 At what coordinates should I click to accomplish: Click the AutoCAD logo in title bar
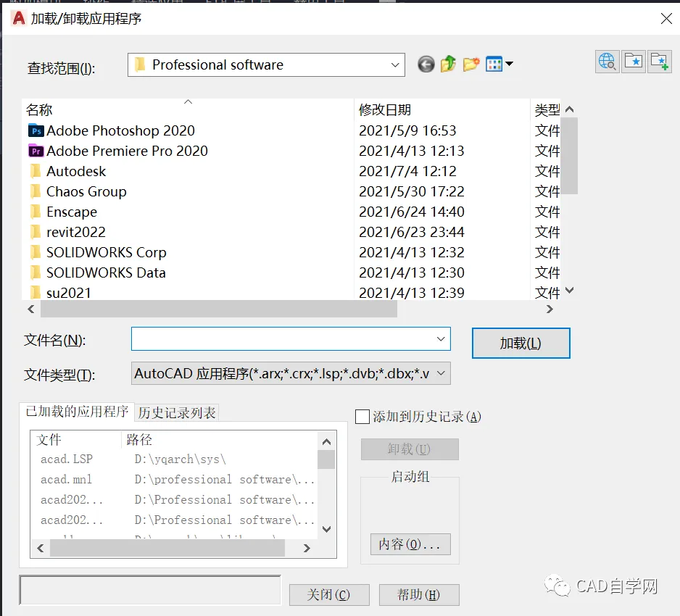tap(19, 18)
